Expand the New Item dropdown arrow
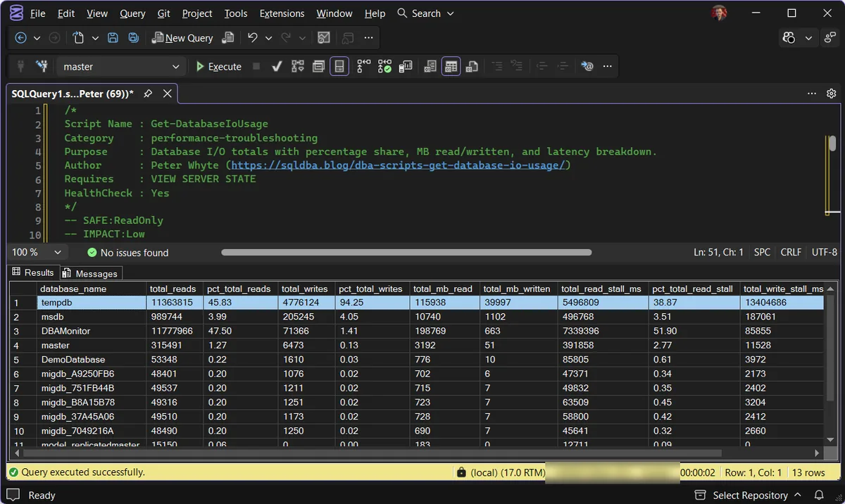 [x=94, y=38]
